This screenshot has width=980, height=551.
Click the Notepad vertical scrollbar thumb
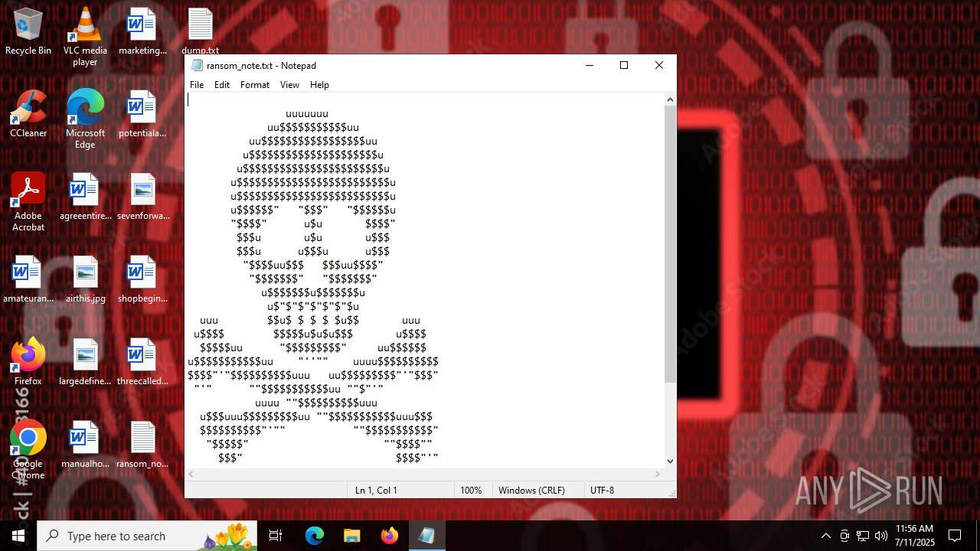[670, 244]
